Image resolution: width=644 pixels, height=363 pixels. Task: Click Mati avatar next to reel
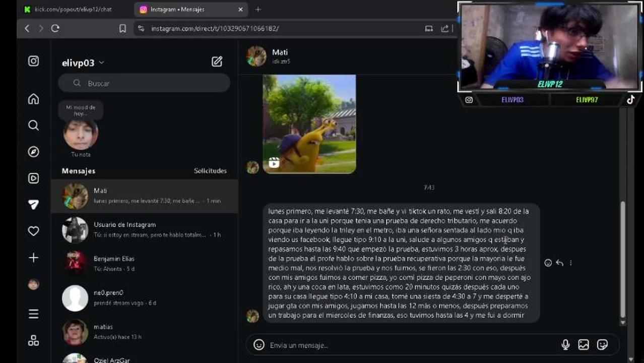coord(252,167)
